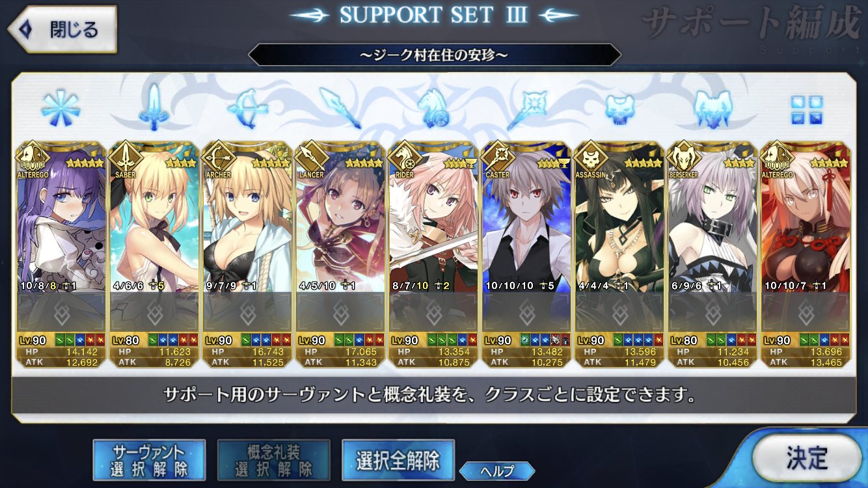Click 選択全解除 button

[398, 459]
